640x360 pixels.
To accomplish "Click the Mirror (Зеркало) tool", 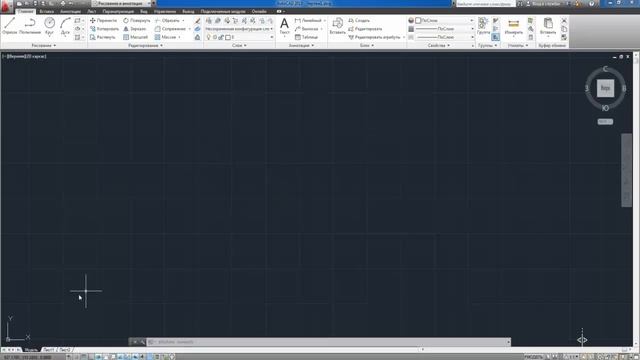I will [x=135, y=29].
